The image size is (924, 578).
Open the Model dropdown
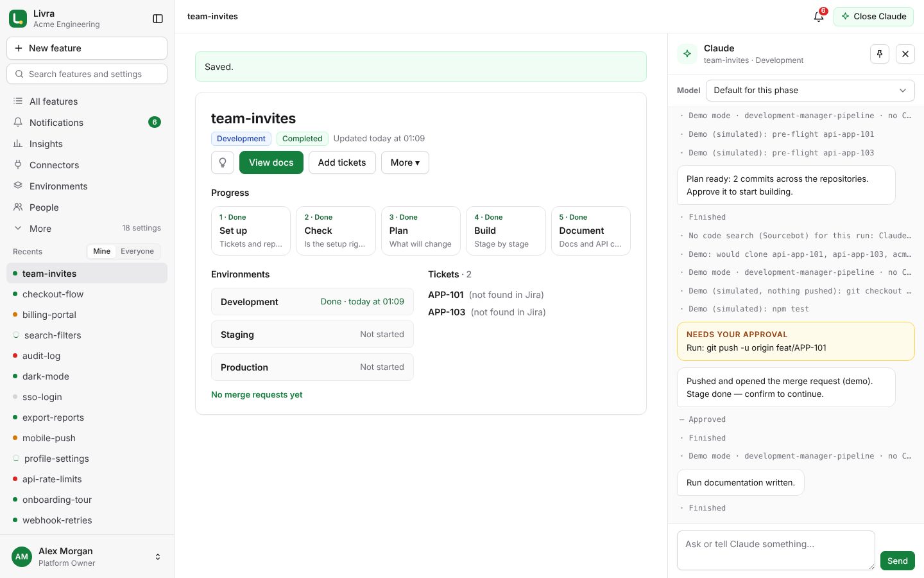click(810, 91)
